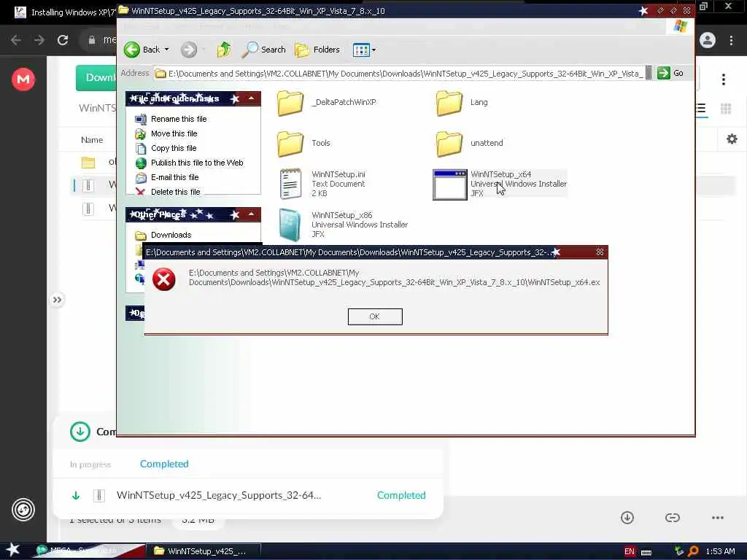The image size is (747, 560).
Task: Click the taskbar clock showing 1:53 AM
Action: [x=720, y=551]
